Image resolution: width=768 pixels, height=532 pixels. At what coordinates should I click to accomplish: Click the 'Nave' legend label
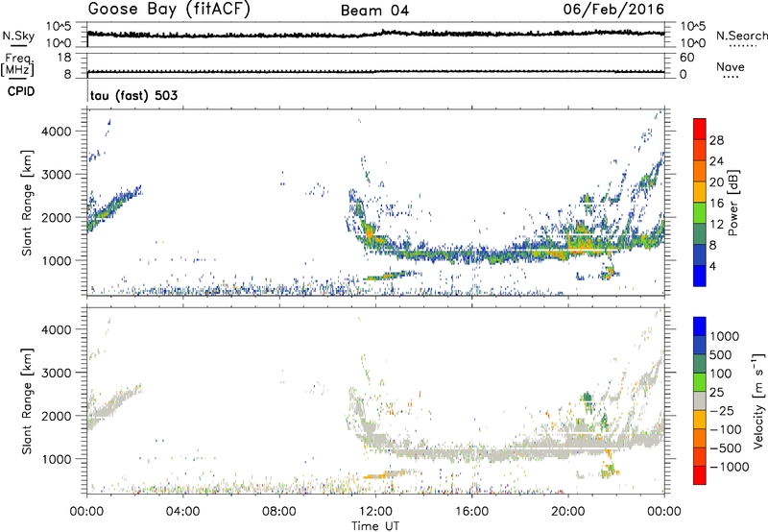pyautogui.click(x=731, y=66)
